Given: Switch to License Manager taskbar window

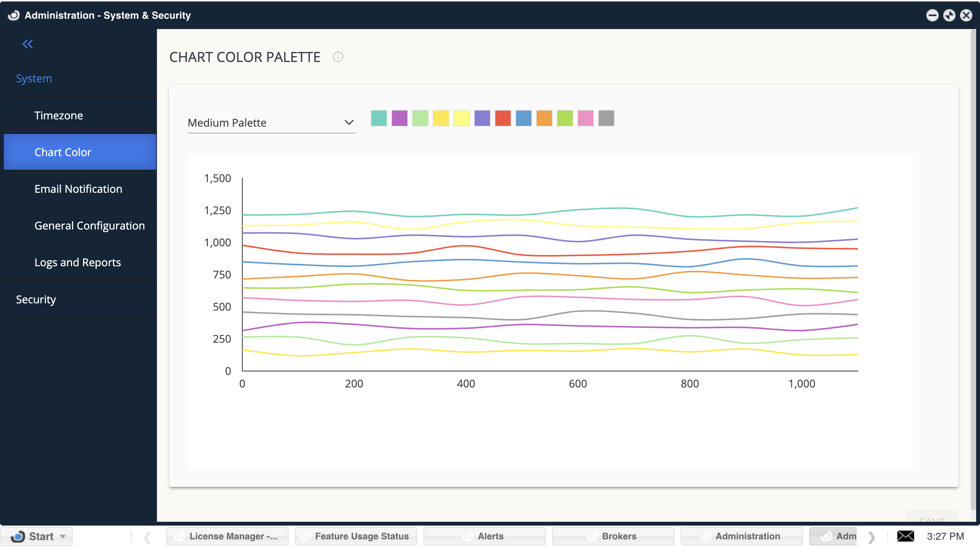Looking at the screenshot, I should tap(227, 536).
